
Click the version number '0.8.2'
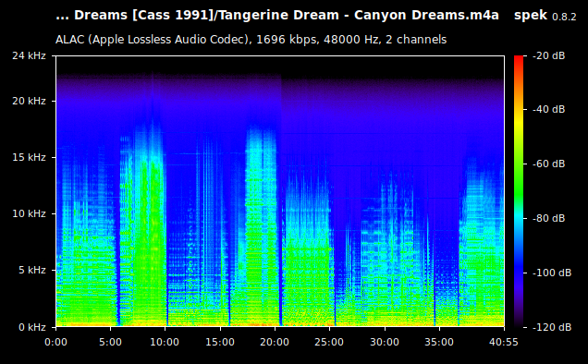564,17
